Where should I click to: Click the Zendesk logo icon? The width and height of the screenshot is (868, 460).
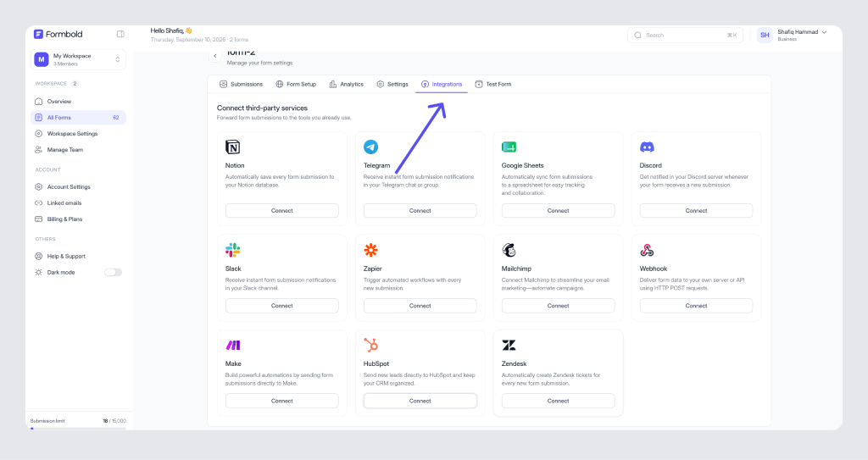point(509,346)
